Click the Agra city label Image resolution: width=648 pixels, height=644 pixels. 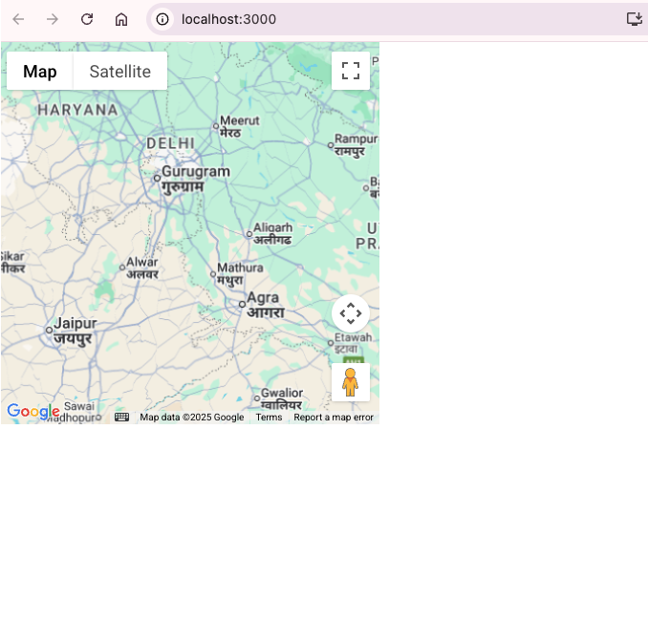[x=266, y=305]
